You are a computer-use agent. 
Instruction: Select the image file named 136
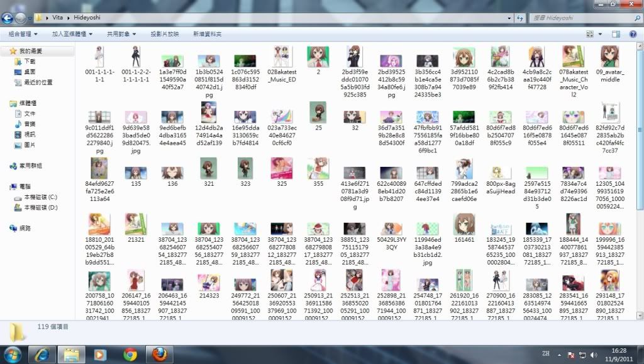[x=172, y=176]
